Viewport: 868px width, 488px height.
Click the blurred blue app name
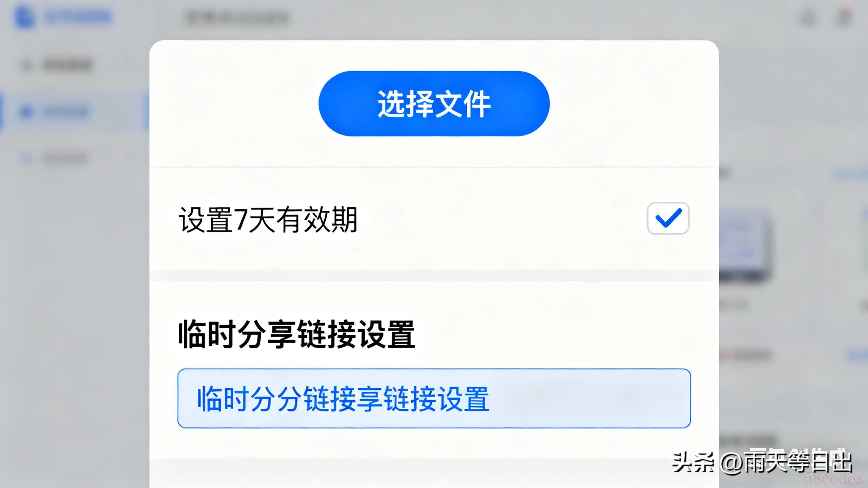tap(78, 17)
